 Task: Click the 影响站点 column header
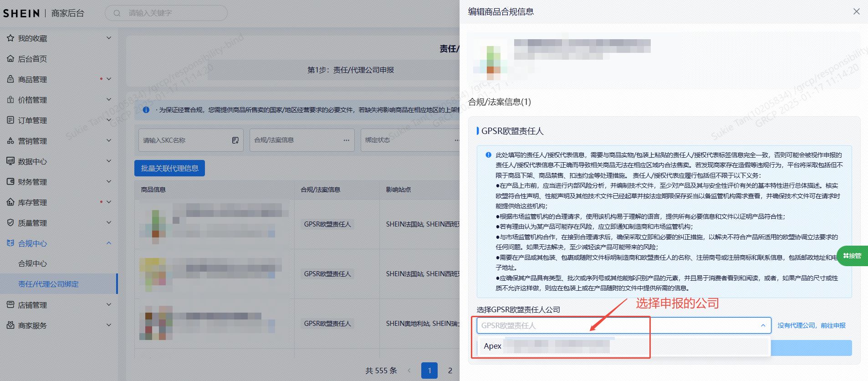tap(398, 190)
